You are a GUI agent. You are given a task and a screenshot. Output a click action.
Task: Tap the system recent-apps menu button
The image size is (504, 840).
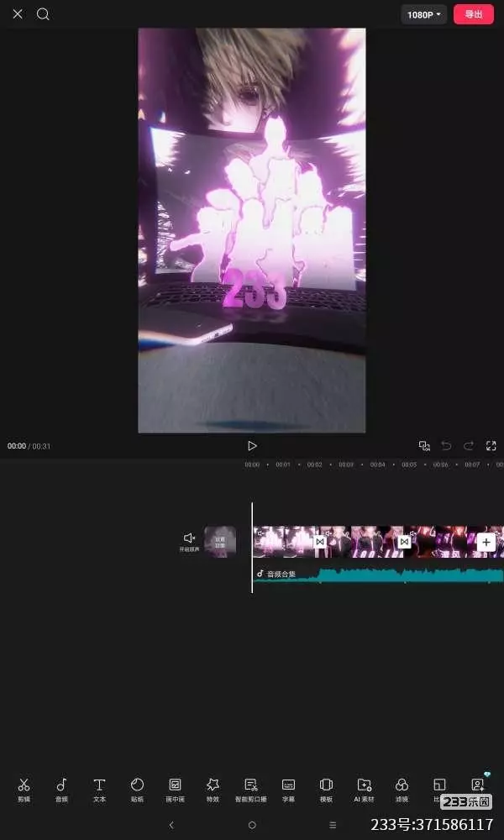[x=333, y=825]
